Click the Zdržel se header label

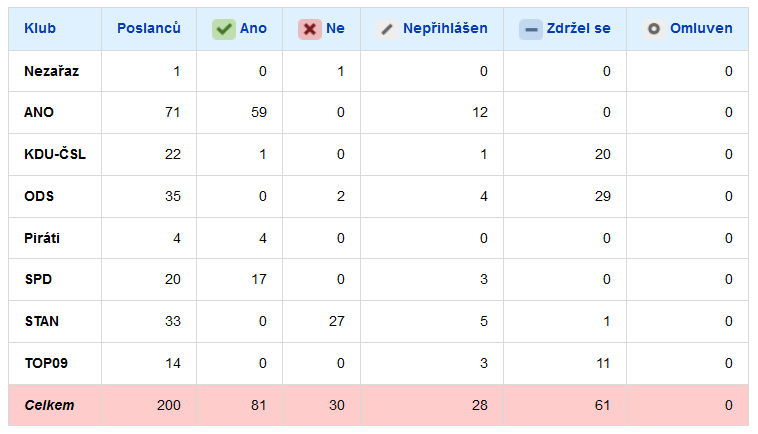coord(579,29)
